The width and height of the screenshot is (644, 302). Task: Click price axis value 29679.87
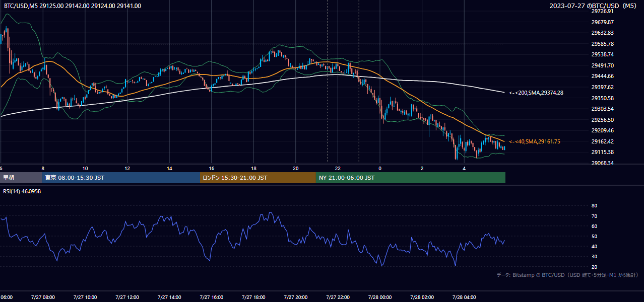click(602, 22)
